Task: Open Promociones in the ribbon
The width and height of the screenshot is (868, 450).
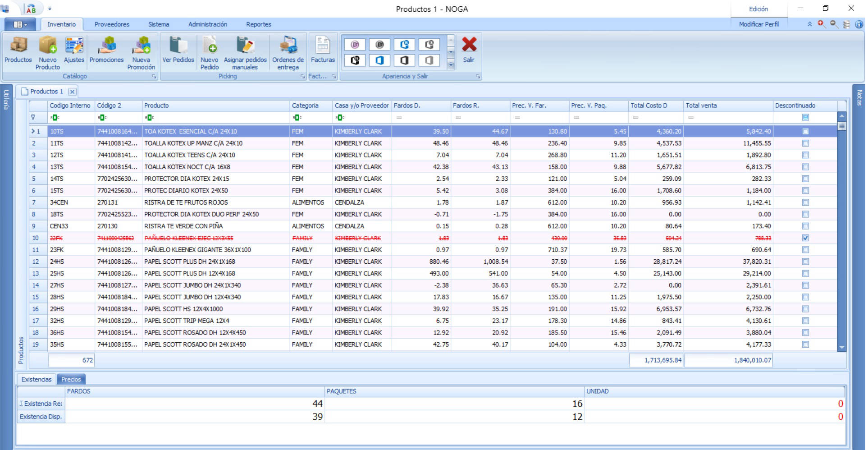Action: click(106, 50)
